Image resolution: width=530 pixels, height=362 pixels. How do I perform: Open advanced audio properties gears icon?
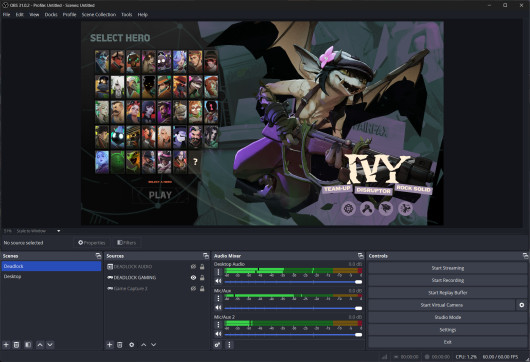(x=217, y=345)
